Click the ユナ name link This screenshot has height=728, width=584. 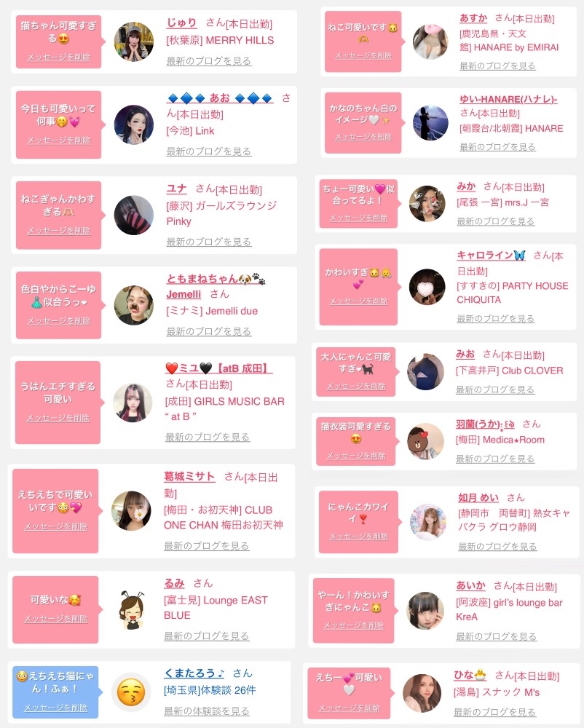pyautogui.click(x=176, y=189)
